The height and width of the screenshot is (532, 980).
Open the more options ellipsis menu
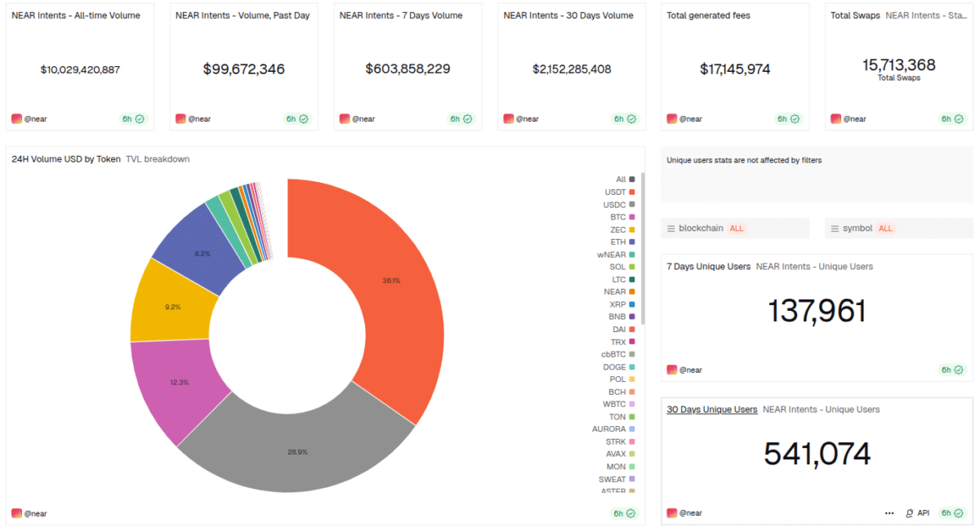click(889, 512)
